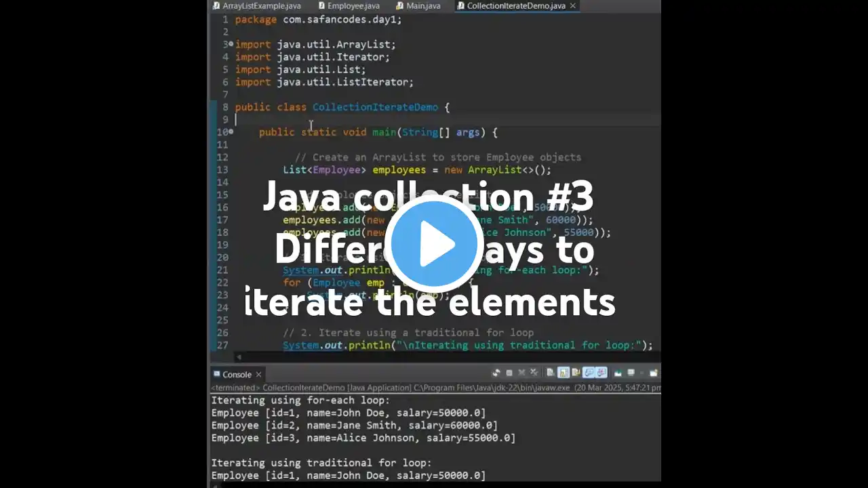Click the Display Selected Console icon
Screen dimensions: 868x488
[631, 373]
